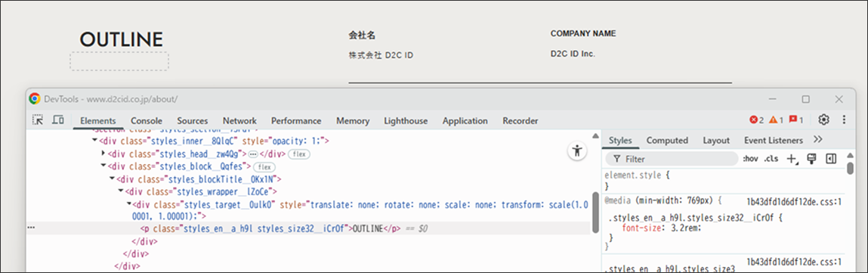The height and width of the screenshot is (273, 868).
Task: Click the 会社名 label on page
Action: [x=362, y=36]
